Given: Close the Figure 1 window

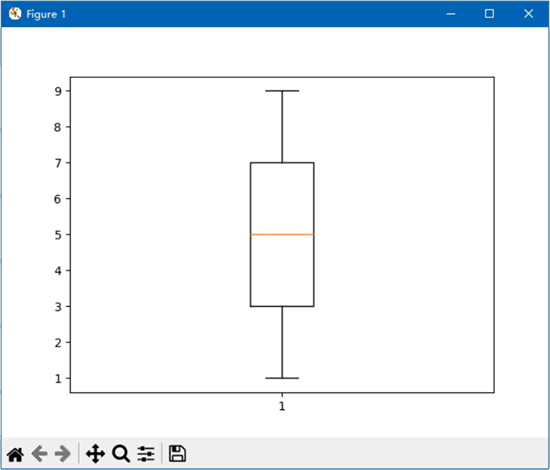Looking at the screenshot, I should click(529, 14).
